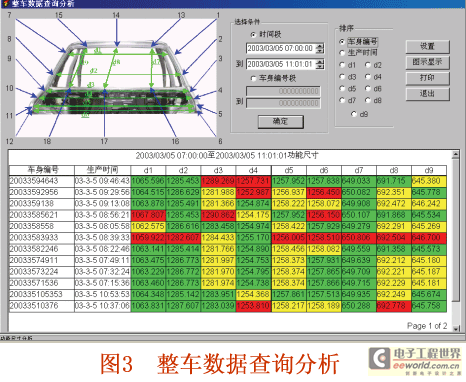Sort by 车身编号 radio button
Screen dimensions: 466x382
[x=342, y=42]
